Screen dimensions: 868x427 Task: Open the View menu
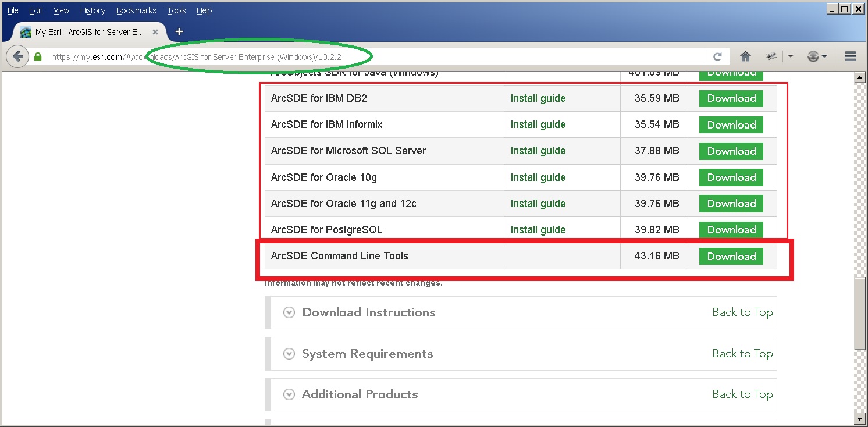click(62, 10)
